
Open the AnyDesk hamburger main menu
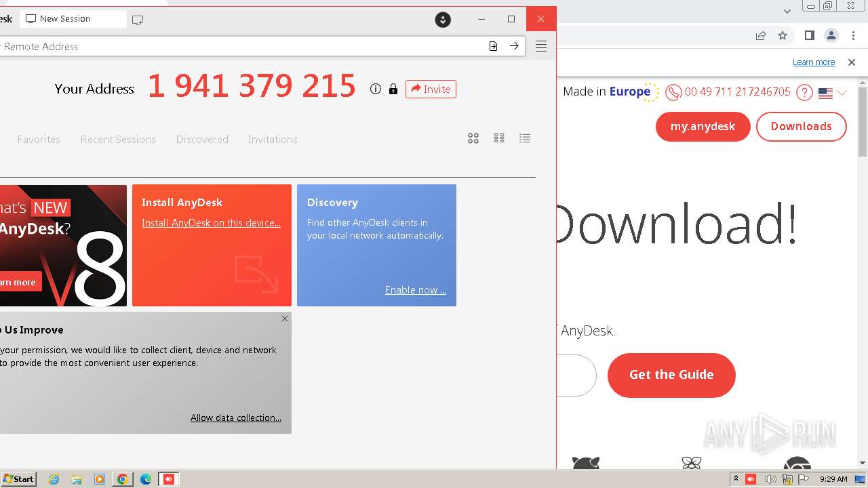pyautogui.click(x=541, y=46)
